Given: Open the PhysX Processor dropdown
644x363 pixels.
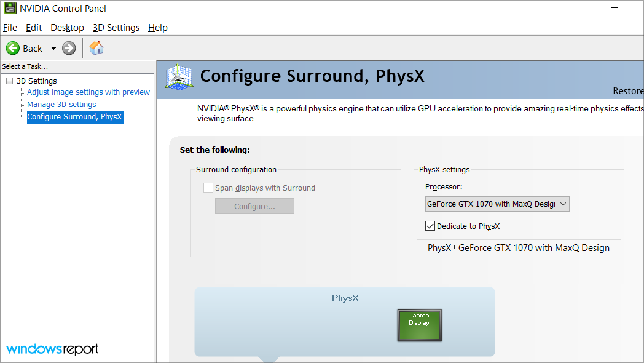Looking at the screenshot, I should pyautogui.click(x=497, y=204).
